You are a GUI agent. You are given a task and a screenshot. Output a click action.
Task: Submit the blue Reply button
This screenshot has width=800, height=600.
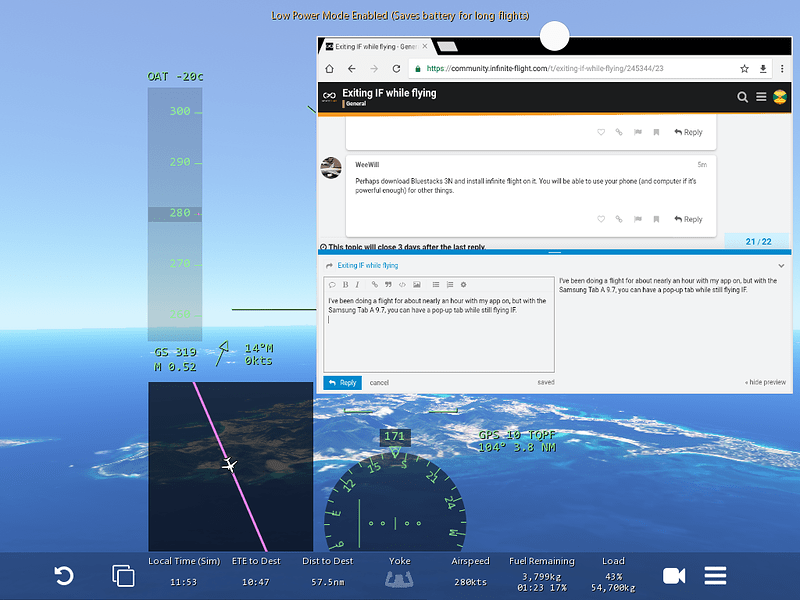(x=342, y=383)
